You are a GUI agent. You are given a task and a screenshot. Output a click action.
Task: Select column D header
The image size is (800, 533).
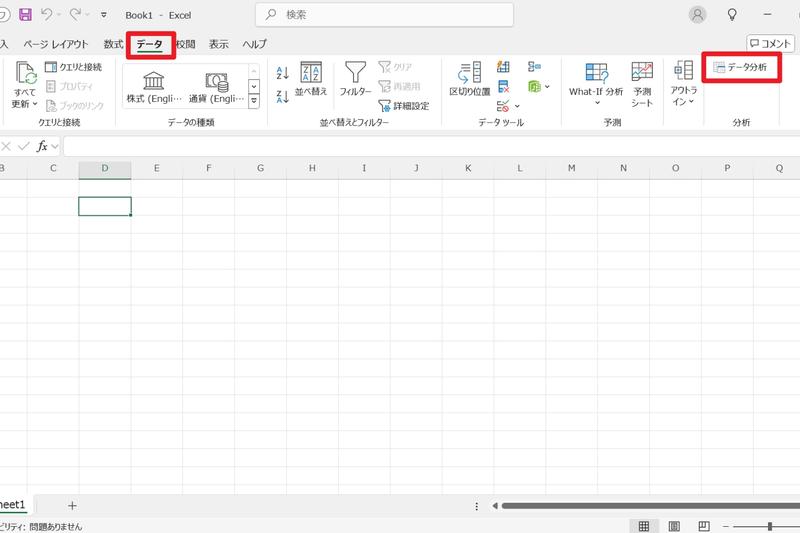click(105, 168)
